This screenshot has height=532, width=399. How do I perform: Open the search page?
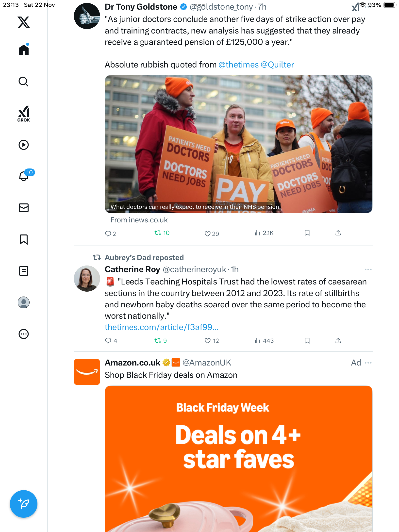[x=24, y=82]
